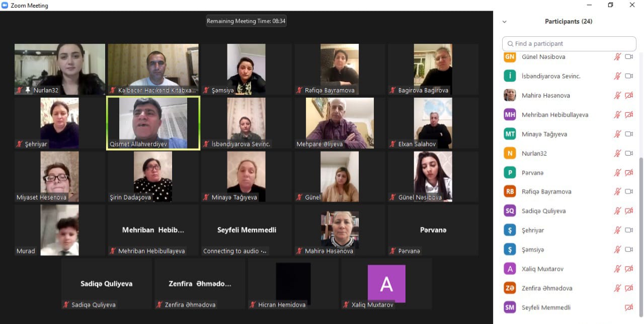The width and height of the screenshot is (644, 324).
Task: Click Seyfeli Memmedli's video-off icon
Action: (x=628, y=307)
